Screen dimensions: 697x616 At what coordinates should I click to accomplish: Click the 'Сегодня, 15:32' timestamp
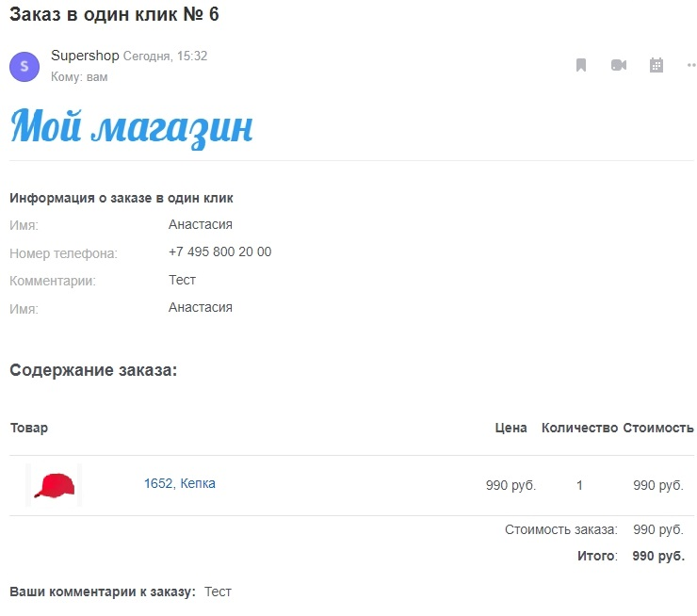tap(166, 57)
